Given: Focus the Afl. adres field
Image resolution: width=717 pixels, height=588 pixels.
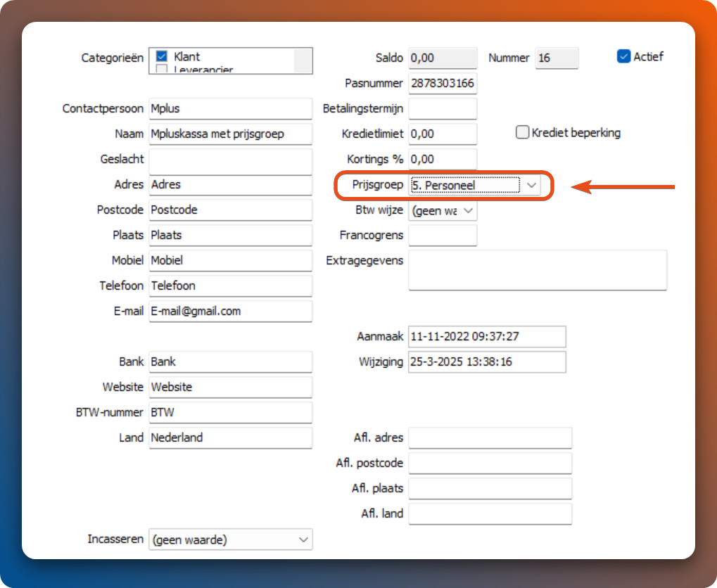Looking at the screenshot, I should [490, 437].
